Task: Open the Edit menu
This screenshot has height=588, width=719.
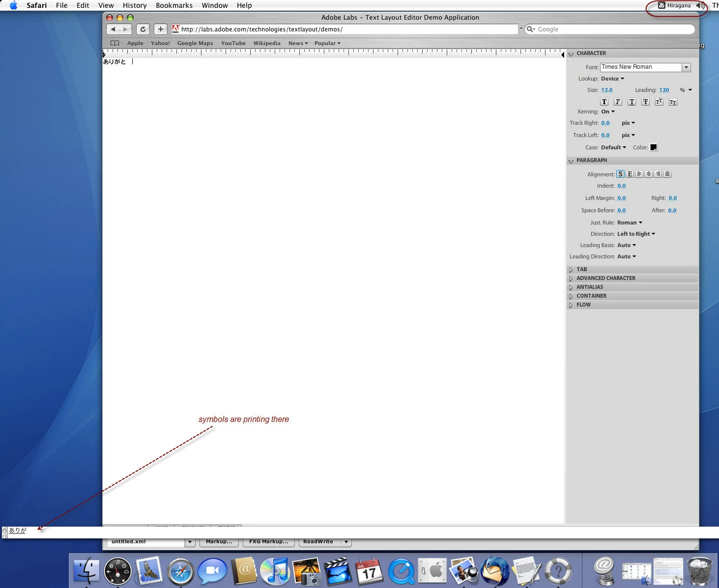Action: 83,5
